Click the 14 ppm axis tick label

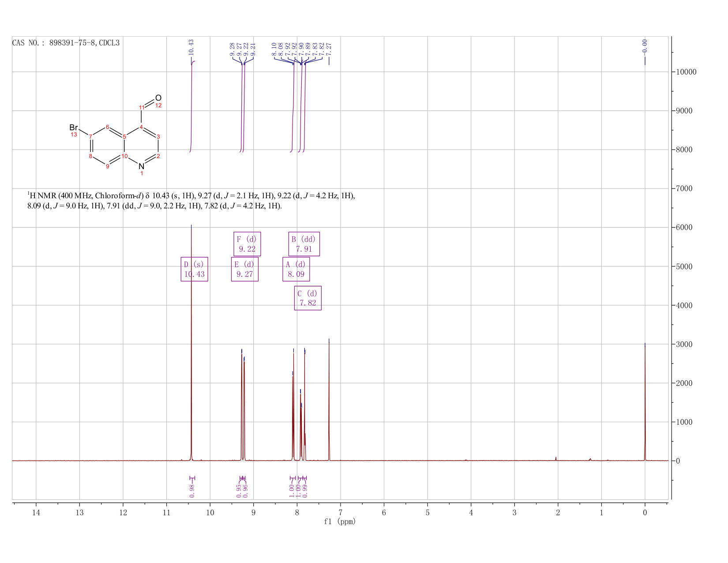pos(36,513)
